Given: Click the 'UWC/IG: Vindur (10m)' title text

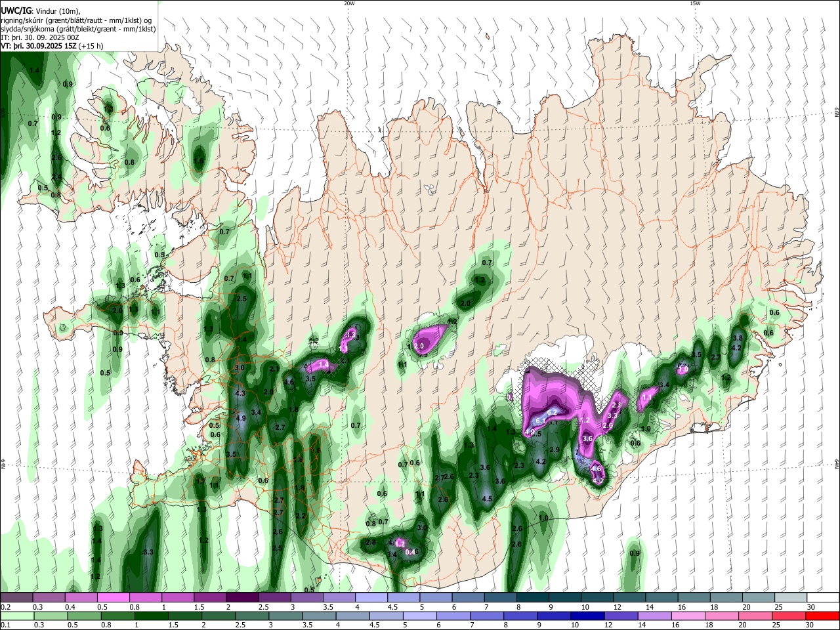Looking at the screenshot, I should (41, 11).
